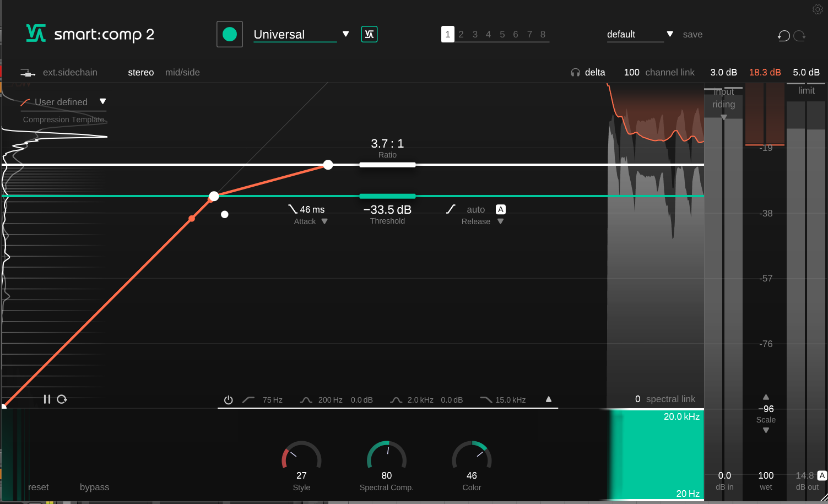Select state slot 8
The image size is (828, 504).
(x=543, y=34)
